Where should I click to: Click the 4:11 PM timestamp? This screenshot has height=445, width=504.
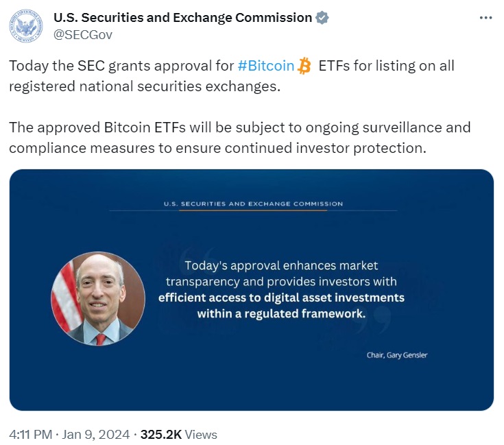32,435
